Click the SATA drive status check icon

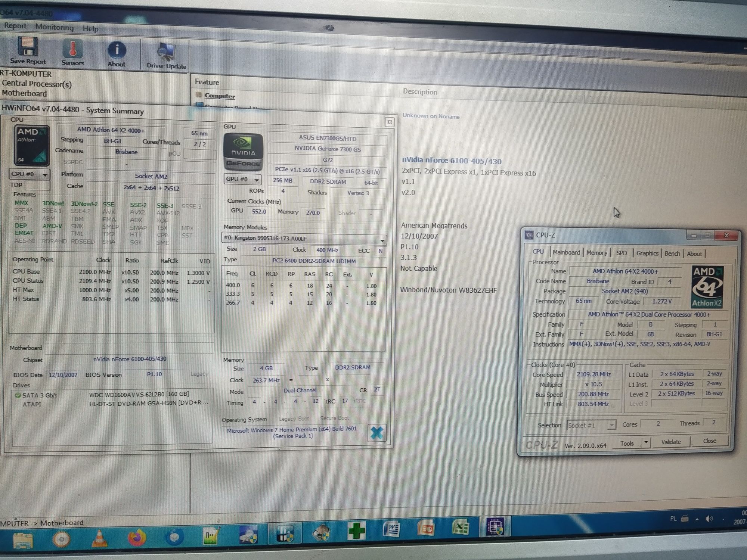pos(17,395)
